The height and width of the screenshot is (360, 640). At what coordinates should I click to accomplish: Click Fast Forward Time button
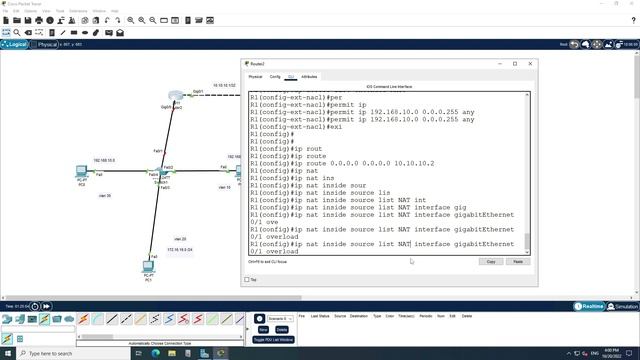(x=47, y=307)
